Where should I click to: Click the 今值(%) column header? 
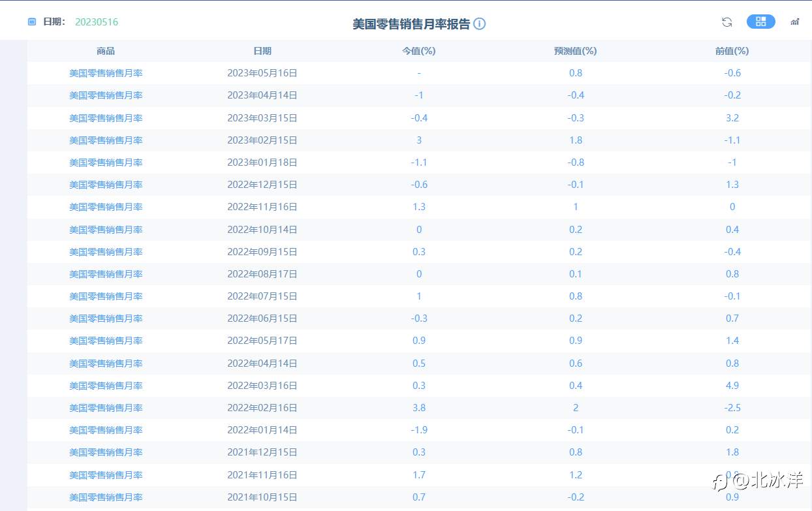pos(419,51)
